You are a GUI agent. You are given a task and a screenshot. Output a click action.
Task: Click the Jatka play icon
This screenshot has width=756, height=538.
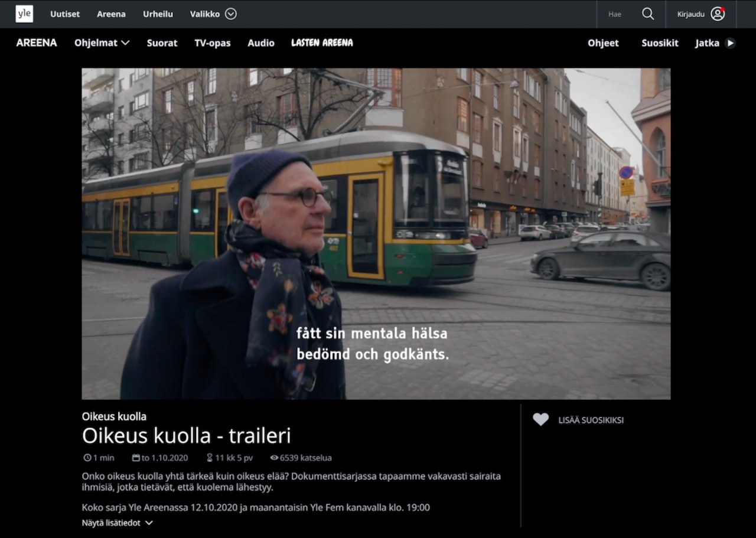point(730,43)
